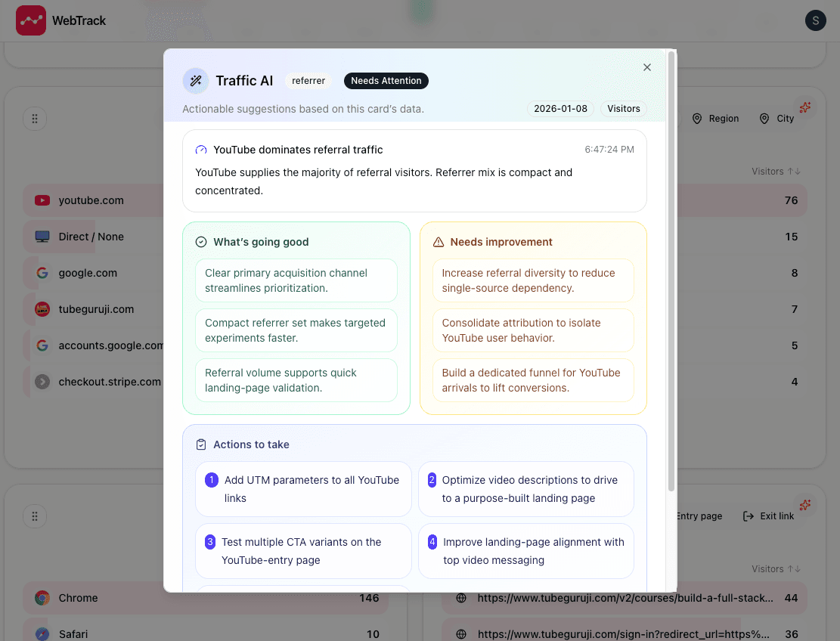Viewport: 840px width, 641px height.
Task: Click the Traffic AI magic wand icon
Action: pyautogui.click(x=196, y=81)
